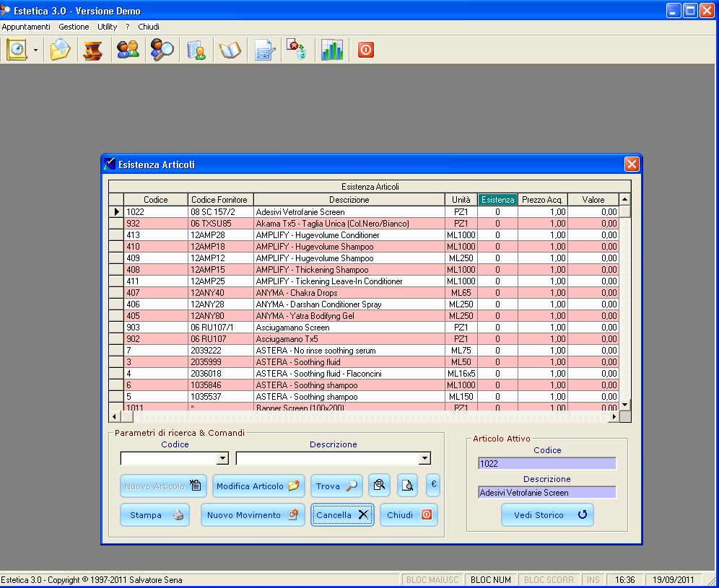
Task: Open the ? help menu
Action: (128, 27)
